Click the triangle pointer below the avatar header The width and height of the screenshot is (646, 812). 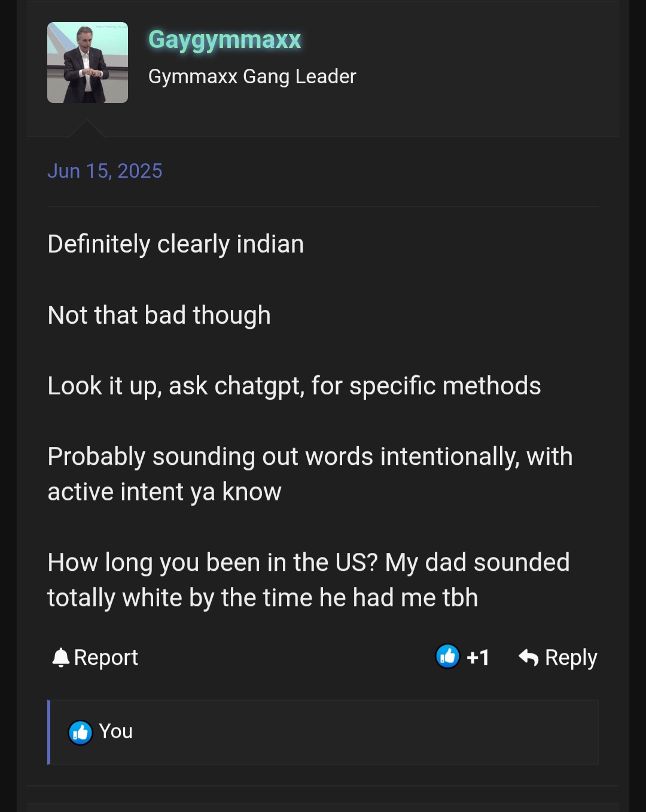(x=87, y=128)
